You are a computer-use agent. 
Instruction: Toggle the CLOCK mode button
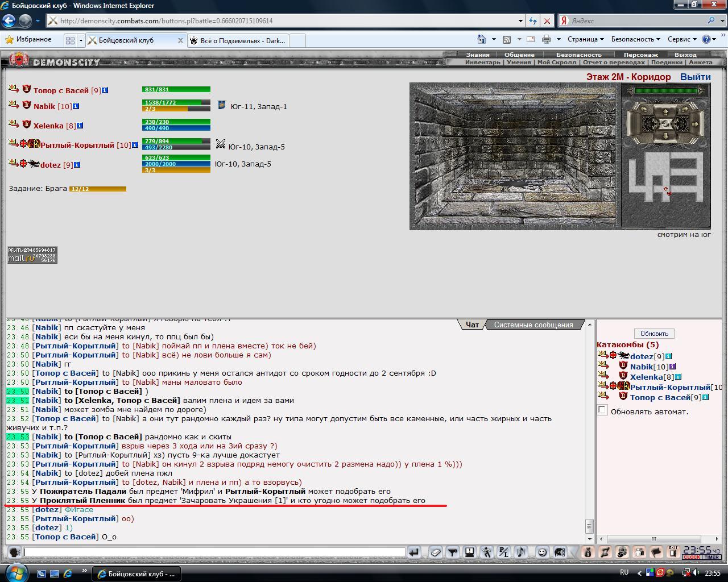tap(692, 557)
